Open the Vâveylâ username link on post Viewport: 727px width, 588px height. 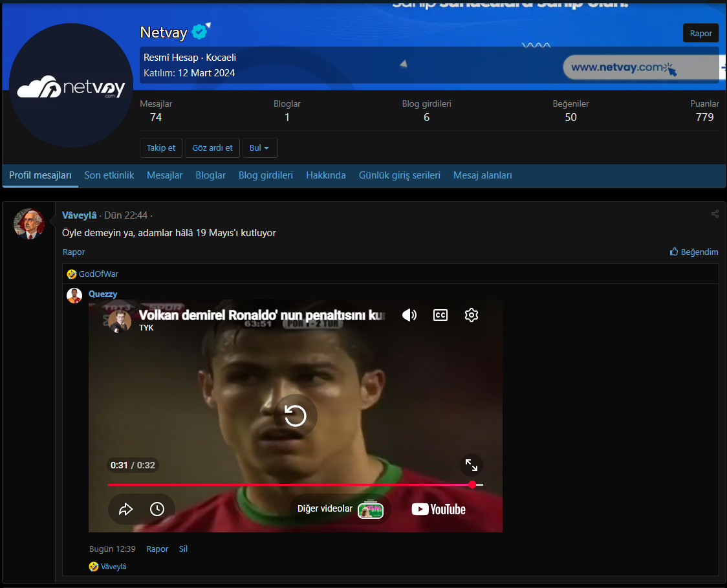80,215
